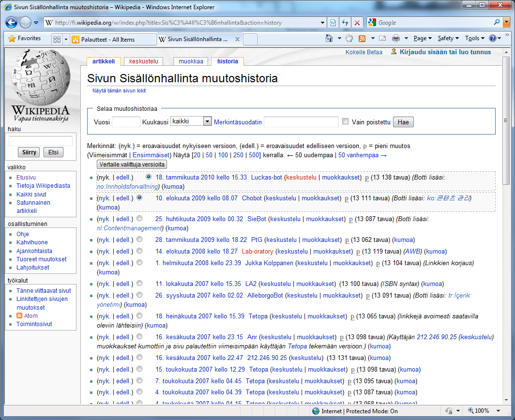The width and height of the screenshot is (515, 420).
Task: Click the Siirry search button
Action: [x=29, y=152]
